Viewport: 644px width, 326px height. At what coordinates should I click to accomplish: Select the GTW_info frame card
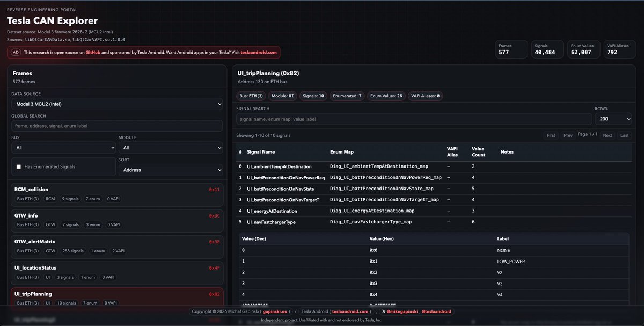point(117,221)
